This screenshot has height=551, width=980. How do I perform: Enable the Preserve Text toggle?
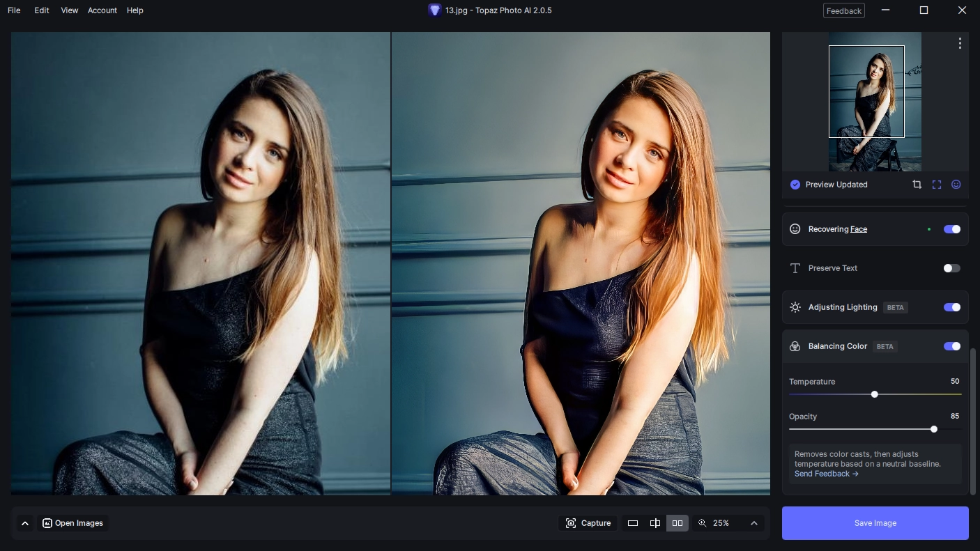[x=951, y=268]
